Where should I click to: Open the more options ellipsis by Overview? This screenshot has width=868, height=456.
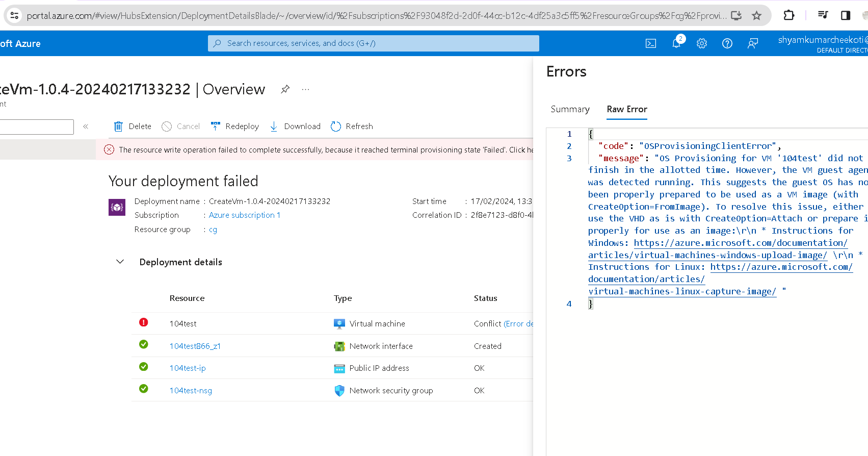pyautogui.click(x=305, y=89)
